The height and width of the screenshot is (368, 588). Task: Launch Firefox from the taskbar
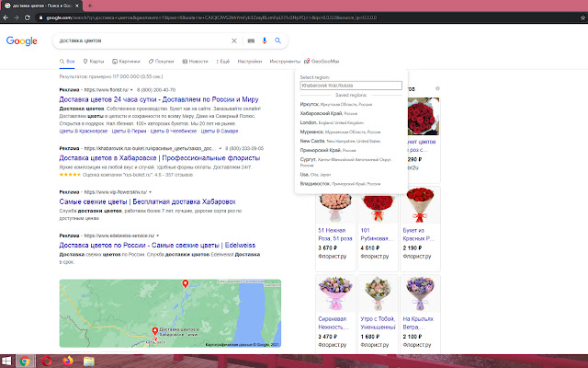[68, 362]
